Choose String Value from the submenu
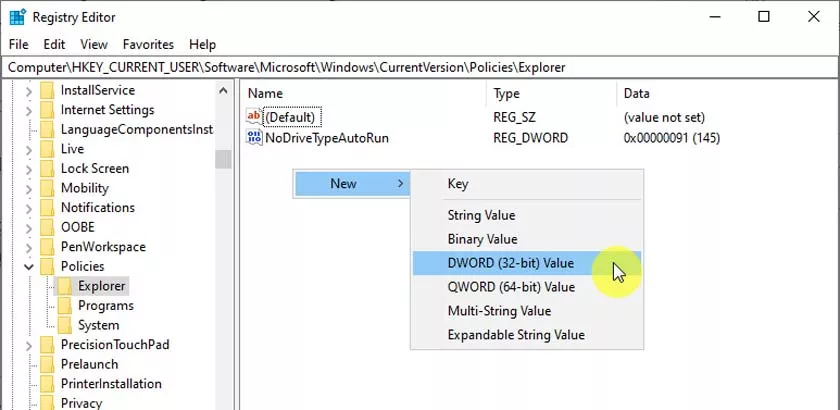Viewport: 840px width, 410px height. point(527,215)
